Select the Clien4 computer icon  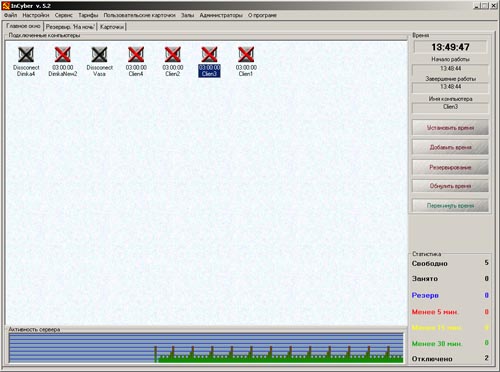click(x=136, y=54)
